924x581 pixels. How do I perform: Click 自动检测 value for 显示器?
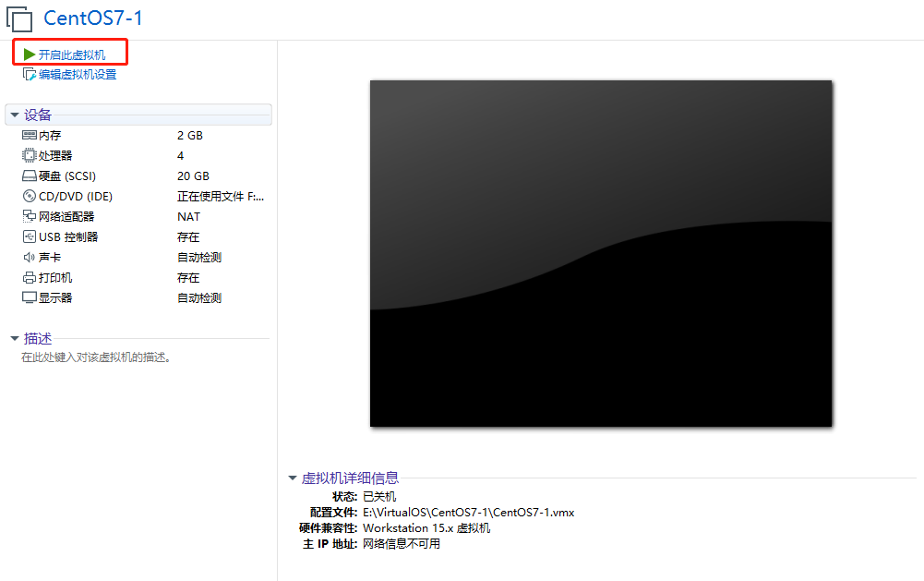[199, 297]
